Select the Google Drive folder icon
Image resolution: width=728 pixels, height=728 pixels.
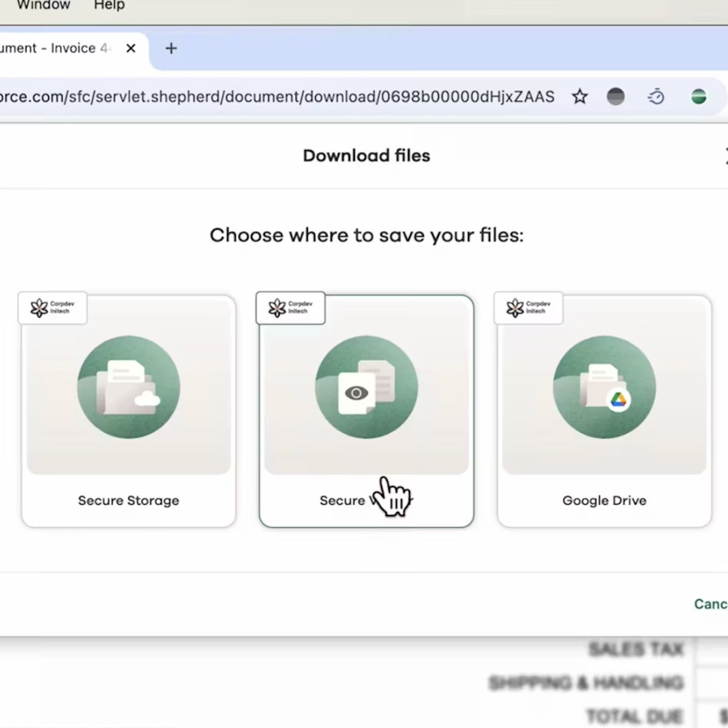tap(604, 387)
